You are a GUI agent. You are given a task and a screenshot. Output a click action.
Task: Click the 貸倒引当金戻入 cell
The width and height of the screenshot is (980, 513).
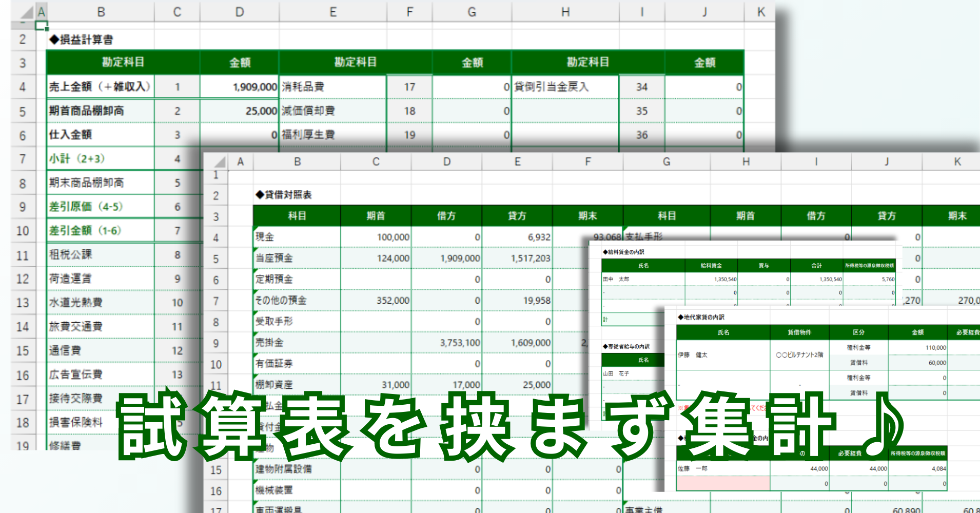pos(565,87)
